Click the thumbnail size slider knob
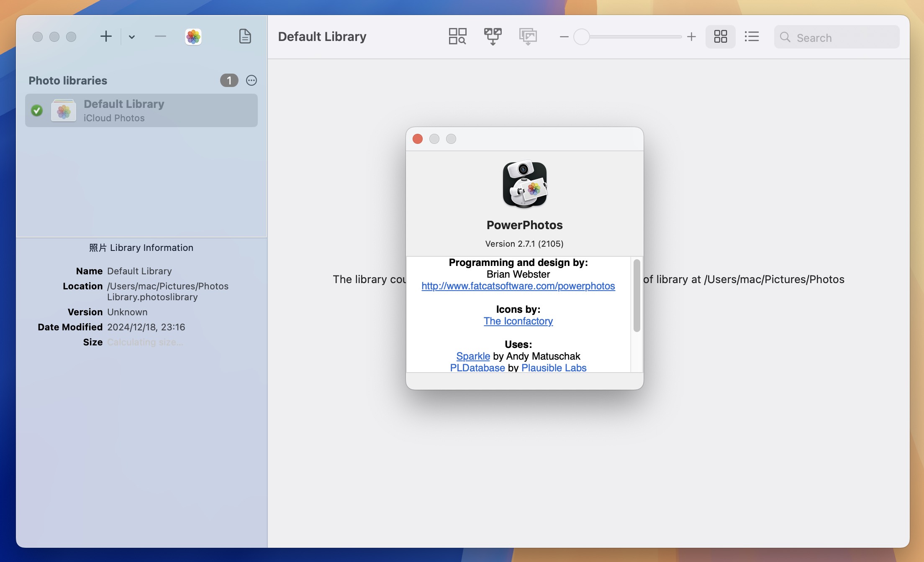 (581, 37)
